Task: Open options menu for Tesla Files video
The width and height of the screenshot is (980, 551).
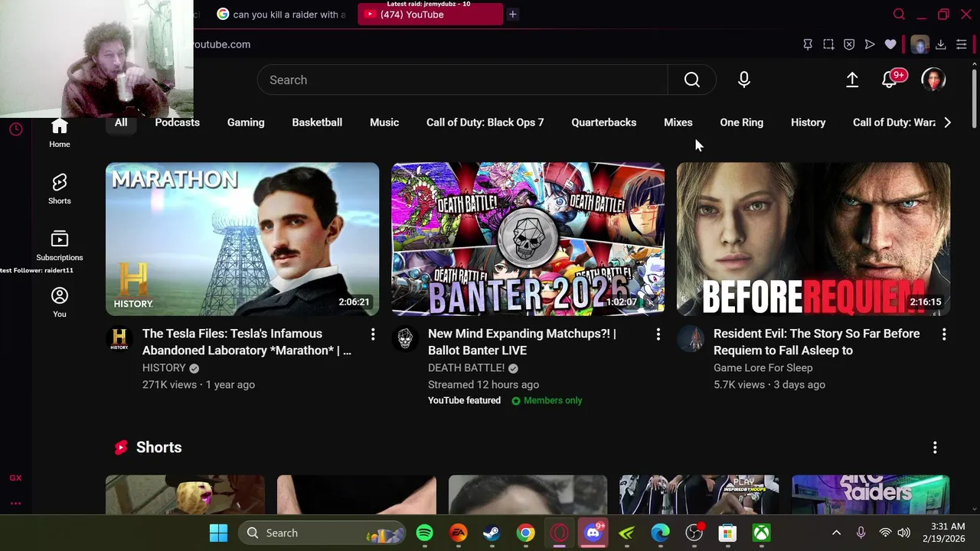Action: pos(373,334)
